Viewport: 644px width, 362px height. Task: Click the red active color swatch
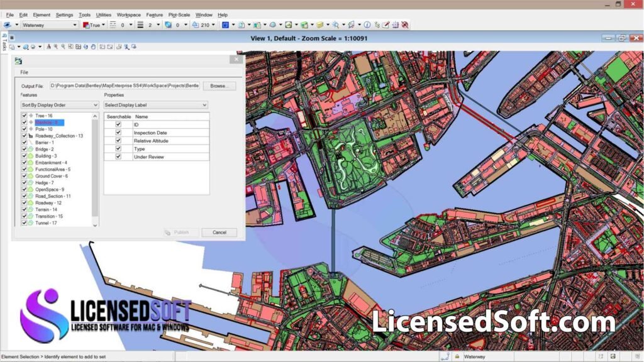[86, 25]
